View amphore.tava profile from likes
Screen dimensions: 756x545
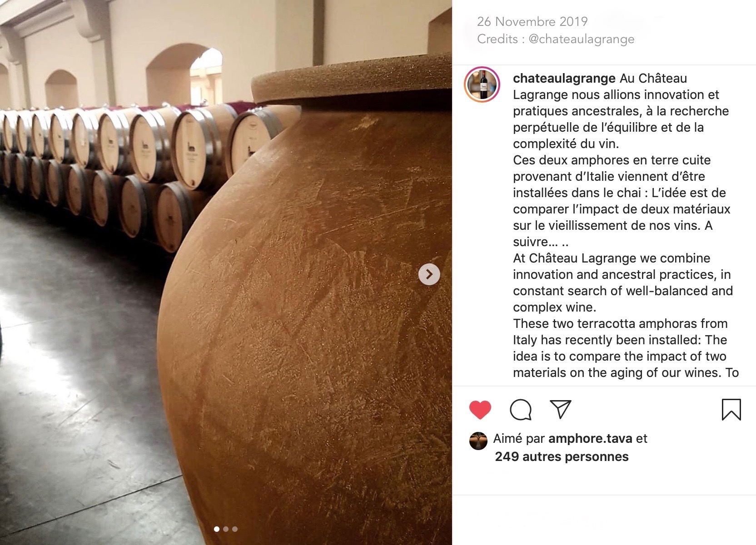(x=590, y=438)
